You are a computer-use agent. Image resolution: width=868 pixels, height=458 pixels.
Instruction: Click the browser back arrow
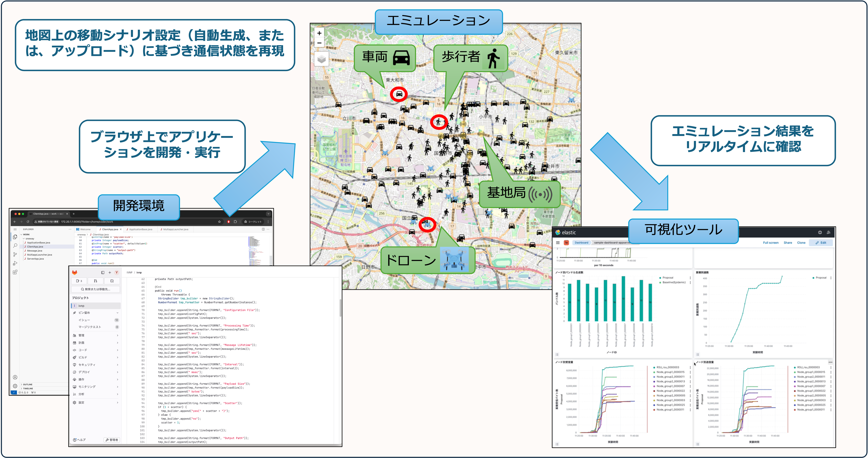(x=15, y=222)
